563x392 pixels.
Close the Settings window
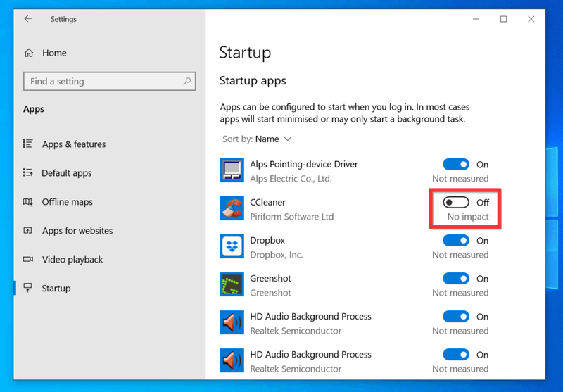click(531, 19)
